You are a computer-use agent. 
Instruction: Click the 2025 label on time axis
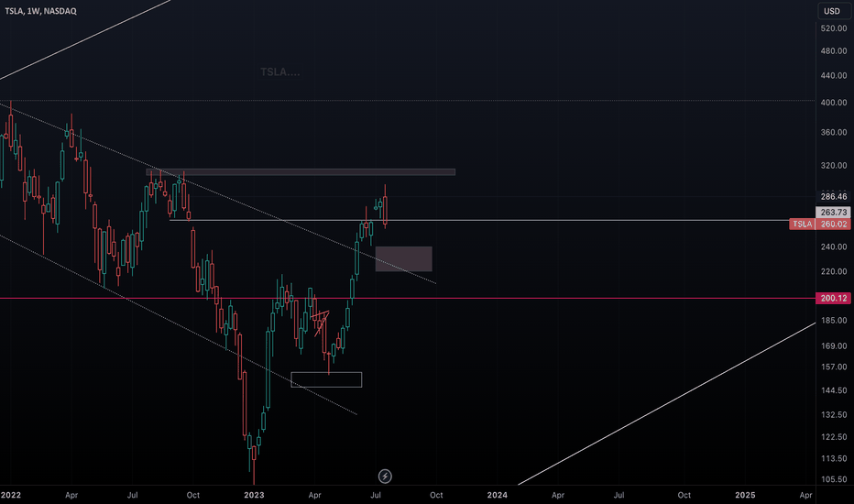click(x=745, y=495)
